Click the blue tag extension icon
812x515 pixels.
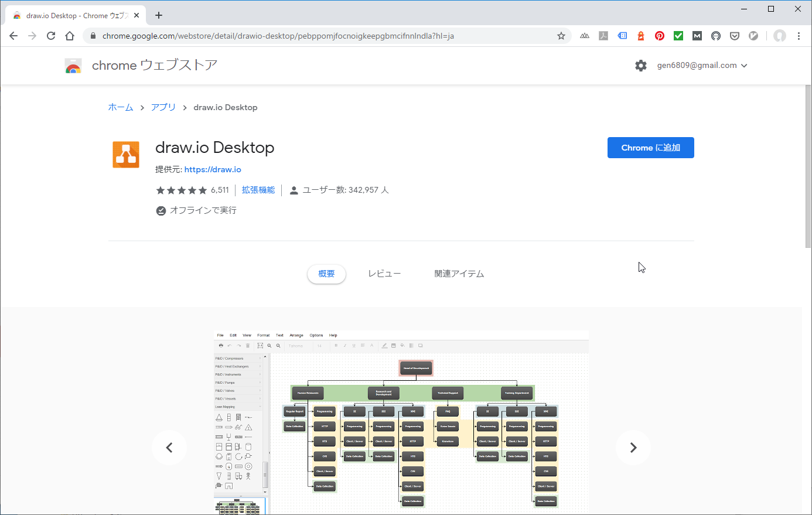622,36
